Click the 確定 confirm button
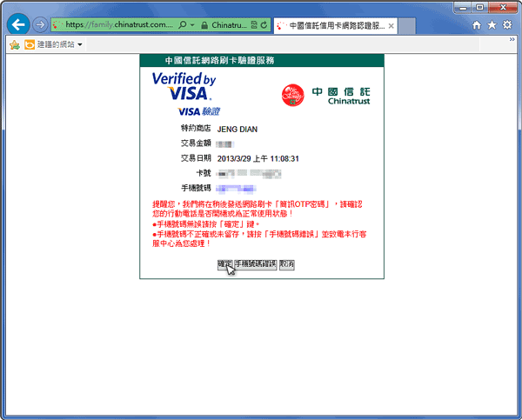Image resolution: width=522 pixels, height=420 pixels. pyautogui.click(x=225, y=264)
